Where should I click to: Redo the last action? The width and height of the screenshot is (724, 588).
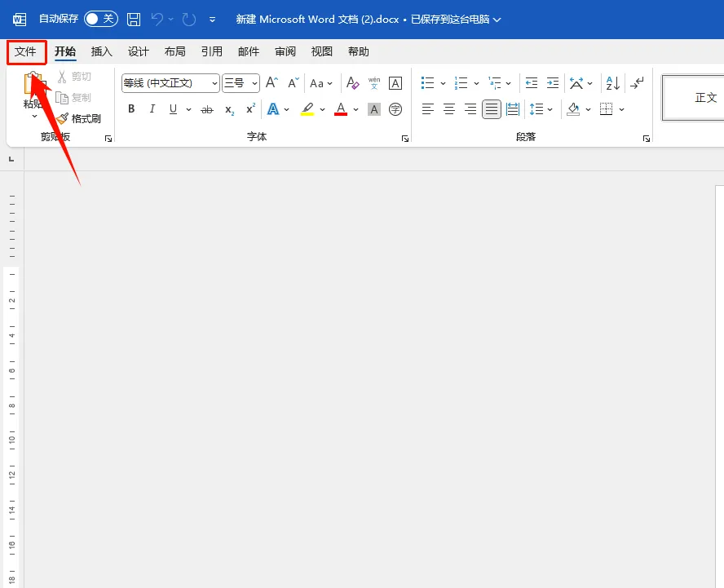click(x=189, y=20)
